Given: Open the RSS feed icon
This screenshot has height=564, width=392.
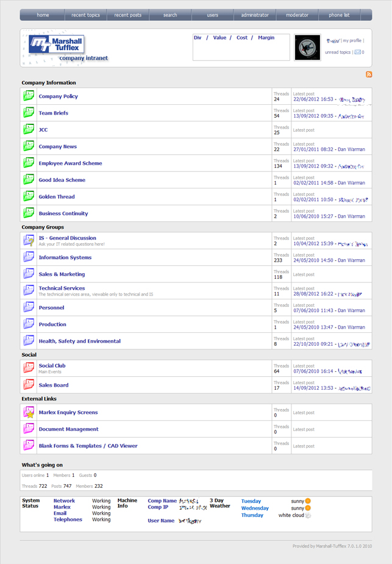Looking at the screenshot, I should pos(369,74).
